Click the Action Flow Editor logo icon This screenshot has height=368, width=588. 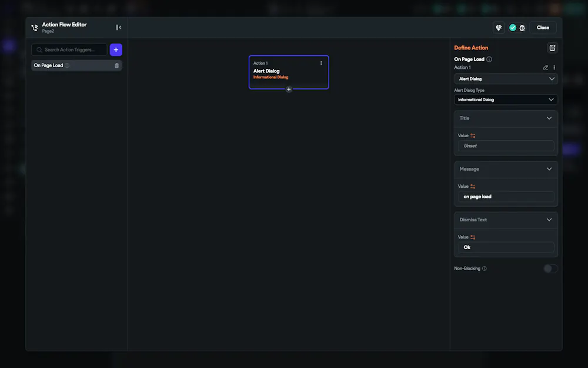coord(35,28)
